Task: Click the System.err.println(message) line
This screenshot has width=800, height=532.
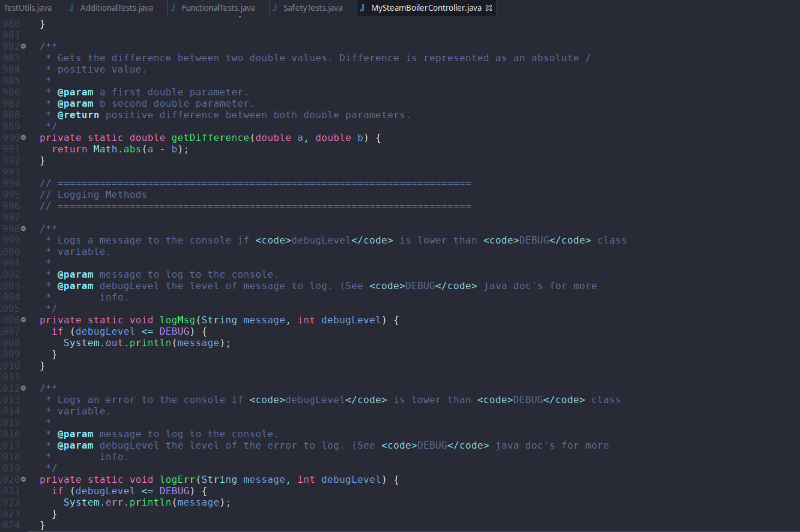Action: pos(147,503)
